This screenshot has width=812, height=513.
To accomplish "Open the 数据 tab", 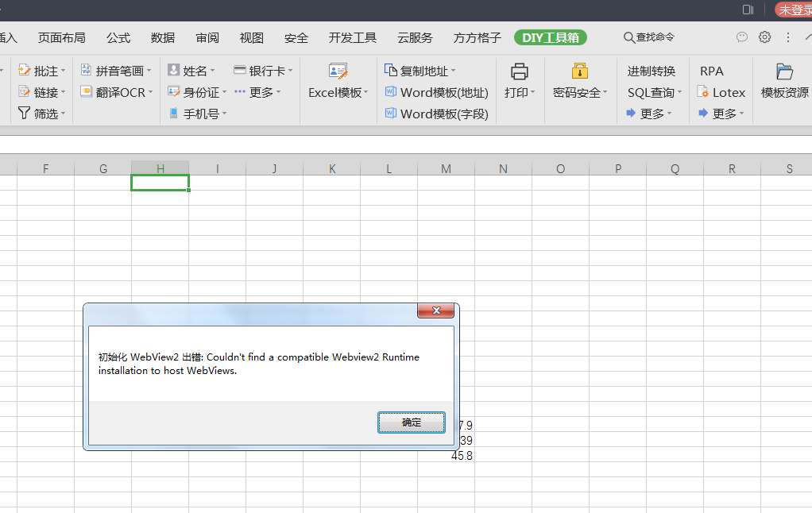I will (163, 38).
